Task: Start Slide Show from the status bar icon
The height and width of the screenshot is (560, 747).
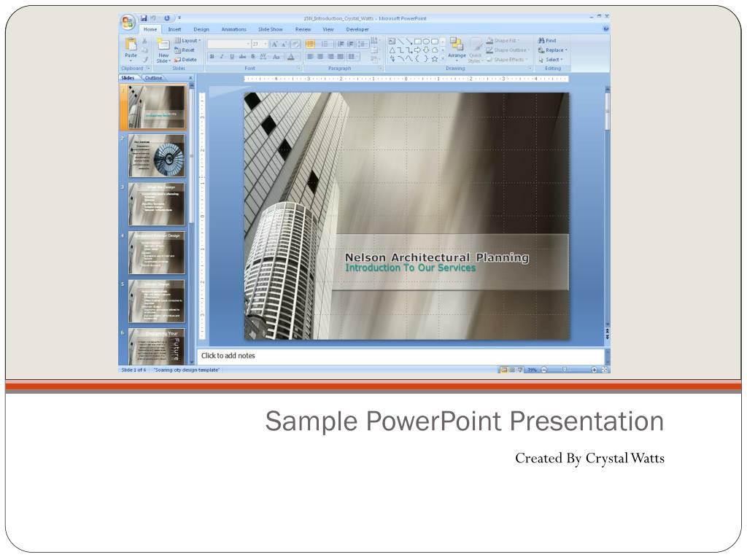Action: [x=519, y=370]
